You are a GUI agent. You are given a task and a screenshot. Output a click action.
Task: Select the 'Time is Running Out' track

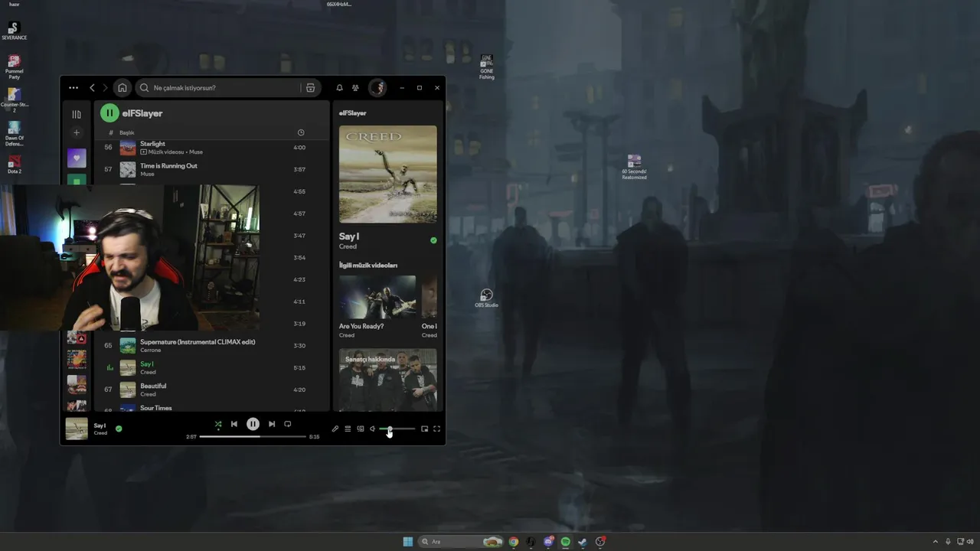[211, 170]
